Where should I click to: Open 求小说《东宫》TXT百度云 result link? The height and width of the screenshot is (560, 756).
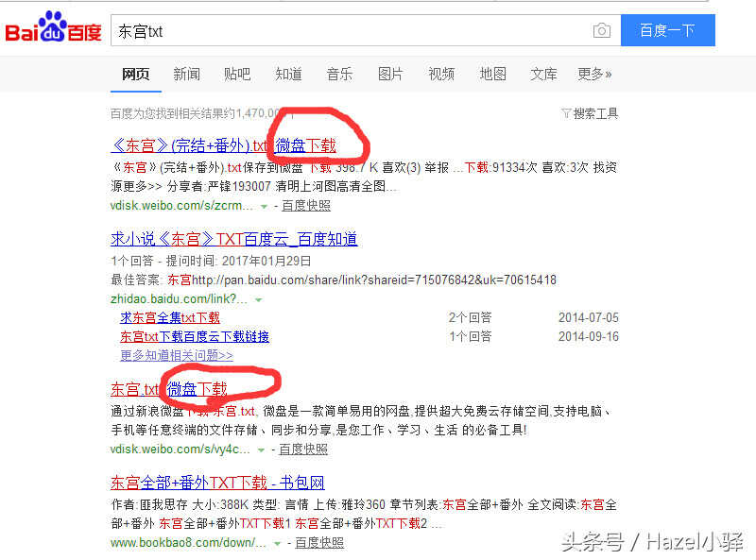(233, 239)
